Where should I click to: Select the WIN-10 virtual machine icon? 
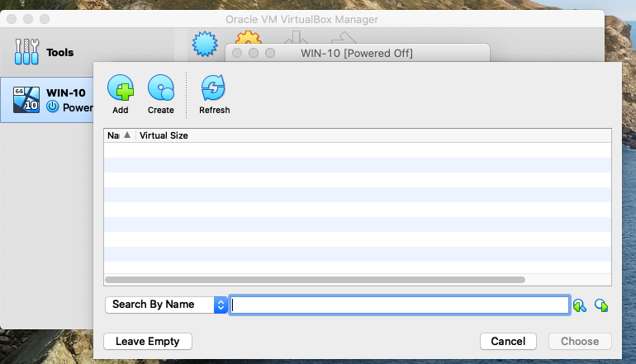pos(26,100)
